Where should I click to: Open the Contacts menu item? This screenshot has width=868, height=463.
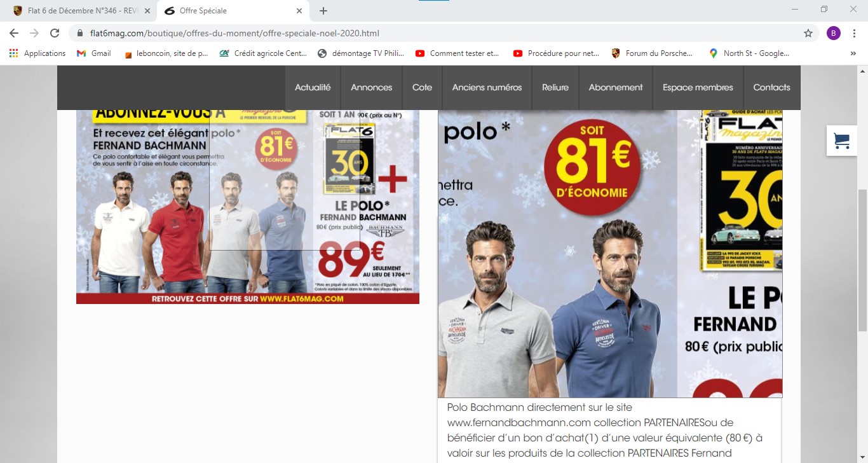coord(771,88)
